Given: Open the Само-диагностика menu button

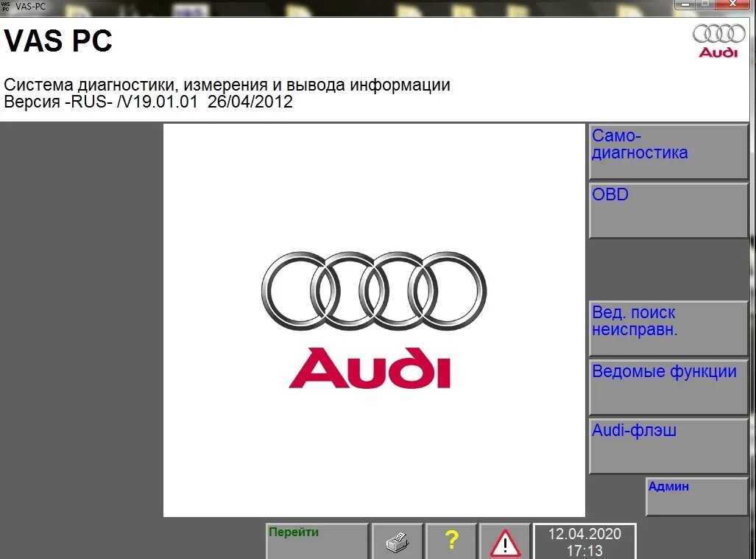Looking at the screenshot, I should [668, 152].
